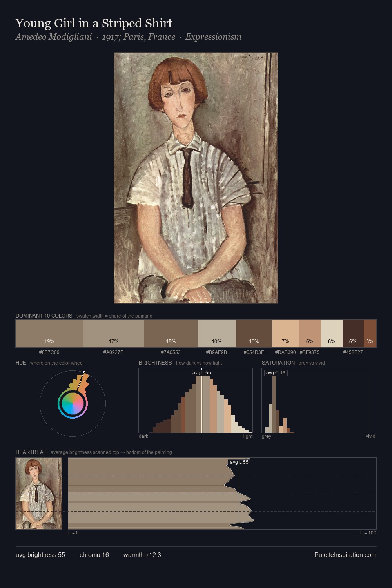Screen dimensions: 392x588
Task: Select the second 10% swatch #654D3E
Action: coord(254,334)
